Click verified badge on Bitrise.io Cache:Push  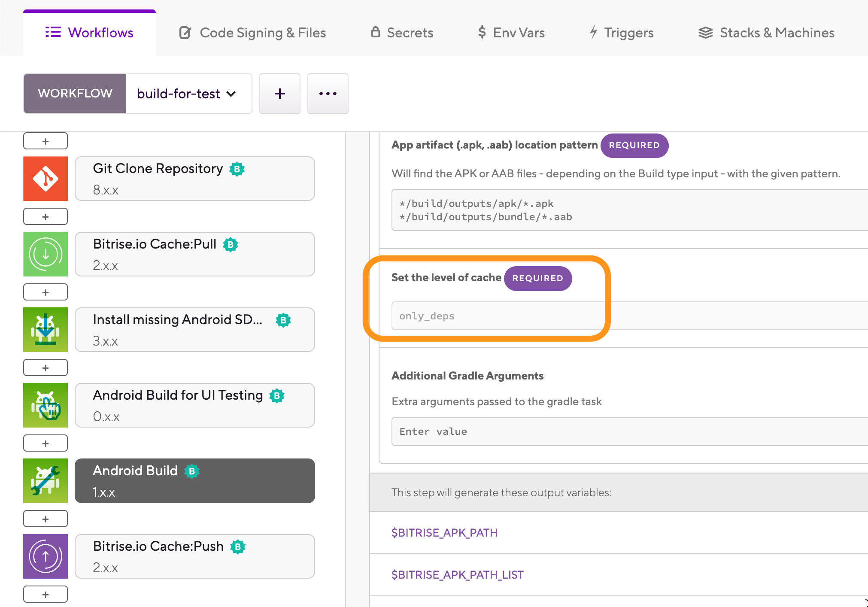coord(238,547)
